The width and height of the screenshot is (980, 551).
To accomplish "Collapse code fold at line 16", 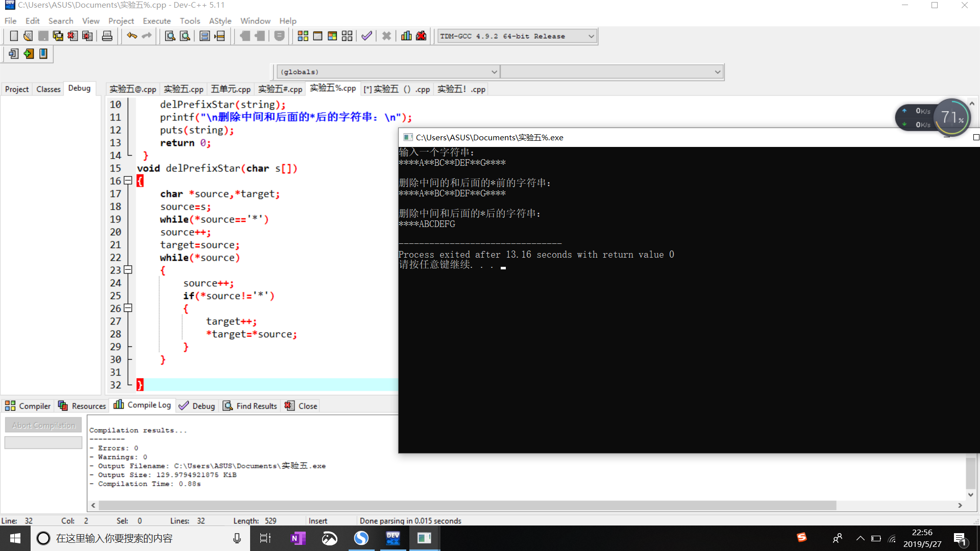I will pyautogui.click(x=128, y=181).
